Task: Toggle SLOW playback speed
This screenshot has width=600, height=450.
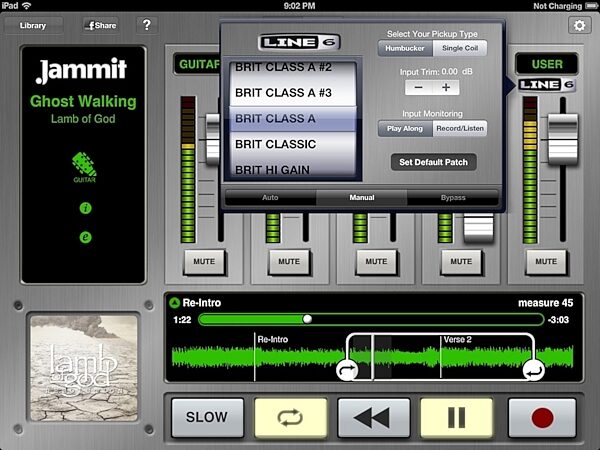Action: (x=207, y=417)
